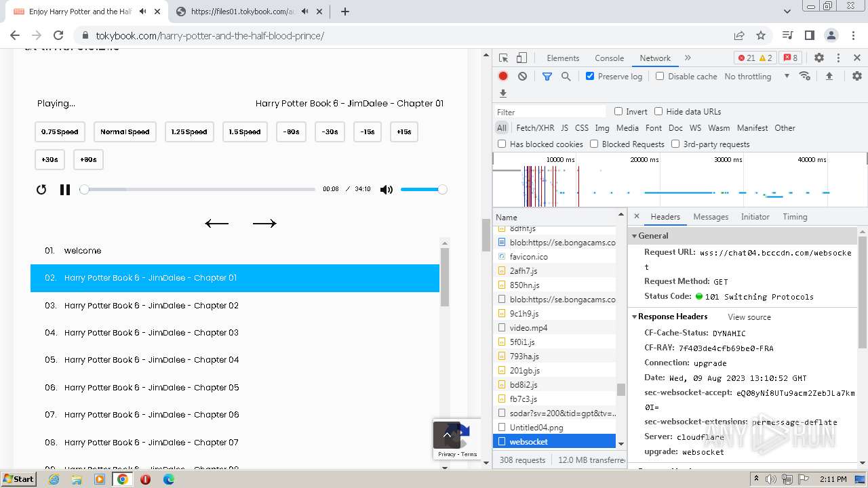This screenshot has height=488, width=868.
Task: Switch to Console tab
Action: pyautogui.click(x=609, y=58)
